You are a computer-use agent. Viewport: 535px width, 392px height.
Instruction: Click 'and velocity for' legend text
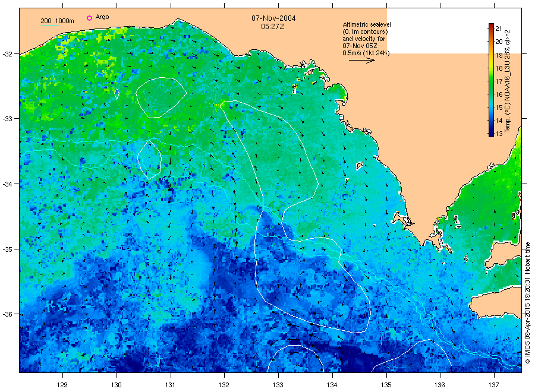pos(364,39)
